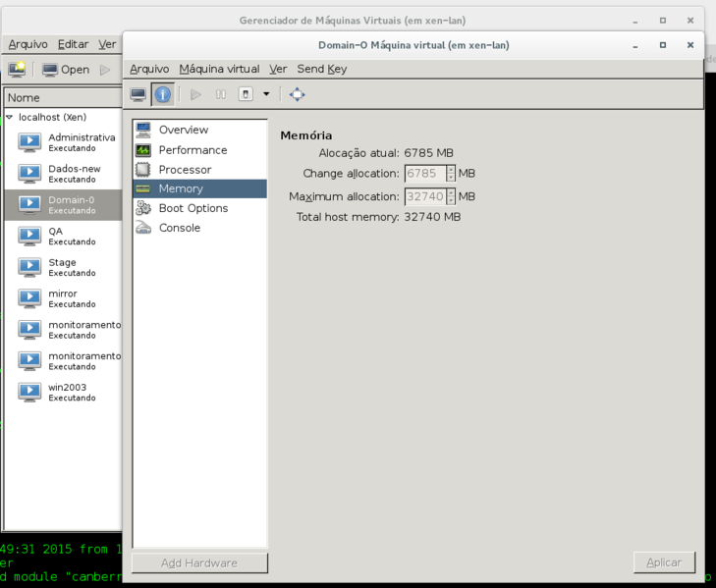Open the Arquivo menu in the Domain-0 window
Image resolution: width=716 pixels, height=588 pixels.
[149, 69]
